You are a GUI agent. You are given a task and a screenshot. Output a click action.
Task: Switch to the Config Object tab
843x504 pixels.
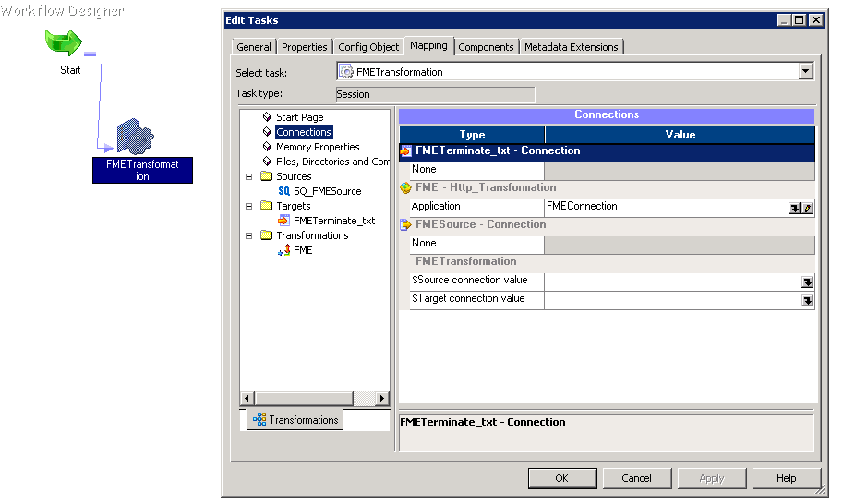click(x=368, y=47)
